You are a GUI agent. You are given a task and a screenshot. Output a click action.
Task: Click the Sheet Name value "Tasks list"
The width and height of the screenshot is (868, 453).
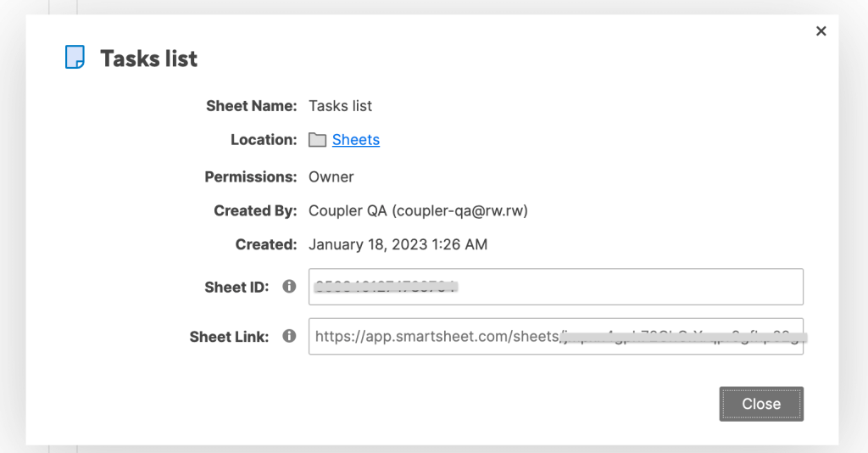(340, 106)
